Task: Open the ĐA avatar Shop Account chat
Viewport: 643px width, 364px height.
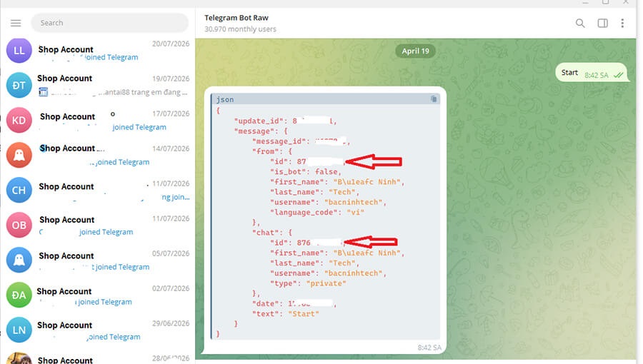Action: point(98,295)
